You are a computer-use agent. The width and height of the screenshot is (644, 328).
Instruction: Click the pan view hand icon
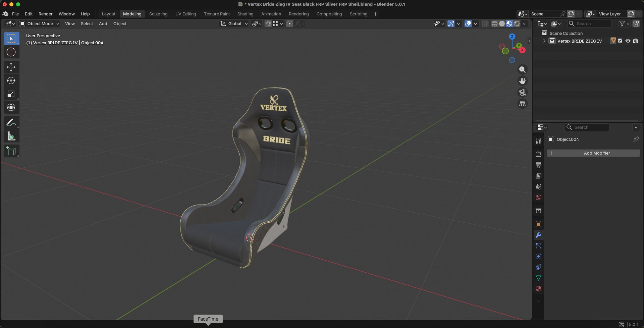[x=522, y=81]
